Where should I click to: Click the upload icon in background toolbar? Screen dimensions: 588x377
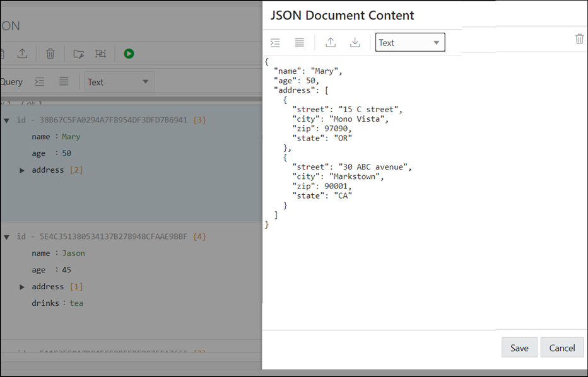coord(23,54)
